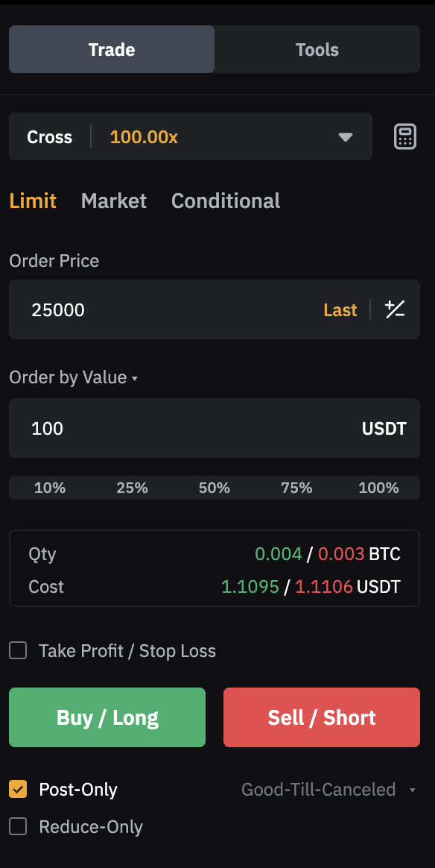This screenshot has width=435, height=868.
Task: Click the Order Price input field
Action: [x=166, y=309]
